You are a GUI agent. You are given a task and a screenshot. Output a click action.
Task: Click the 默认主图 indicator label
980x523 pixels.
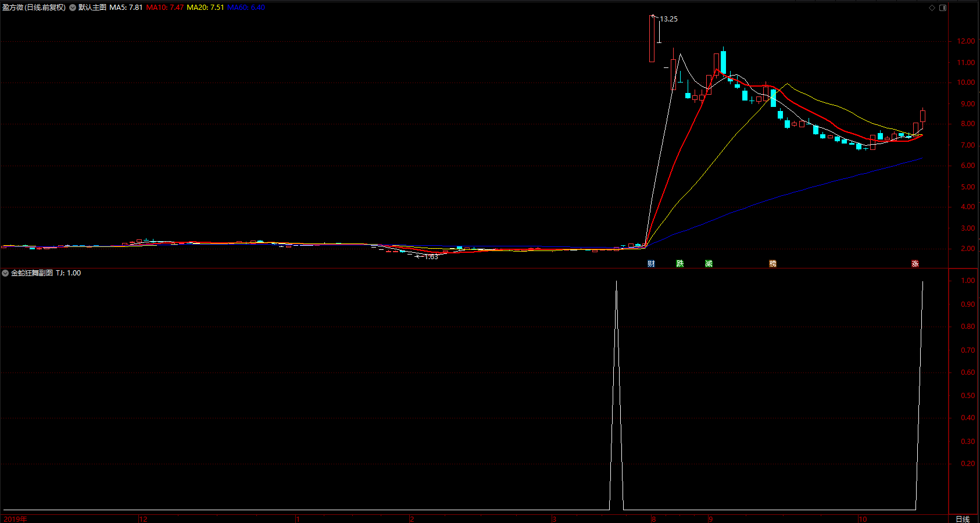click(x=92, y=8)
